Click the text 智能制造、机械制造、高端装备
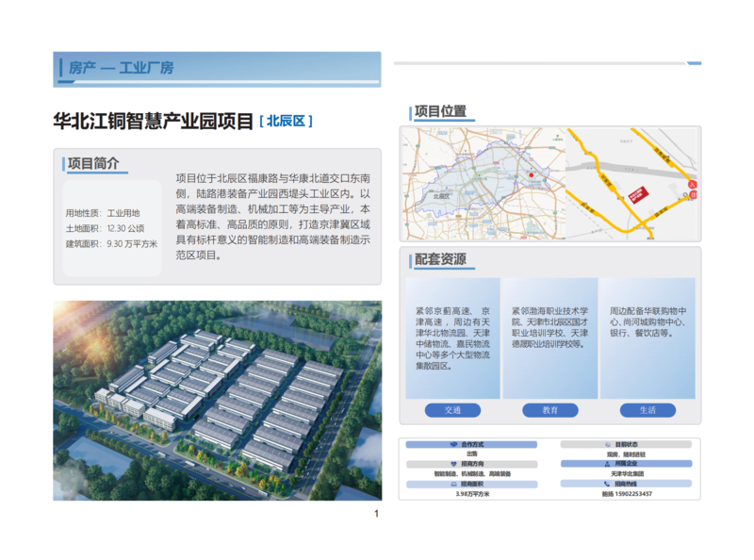 pos(472,474)
